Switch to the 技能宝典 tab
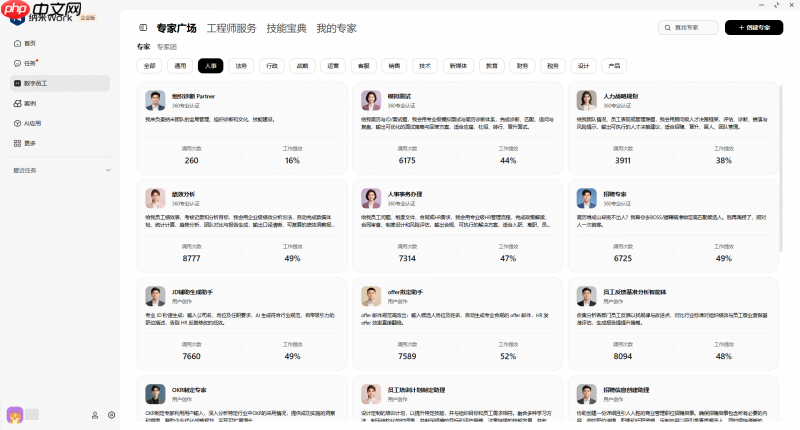 point(286,28)
